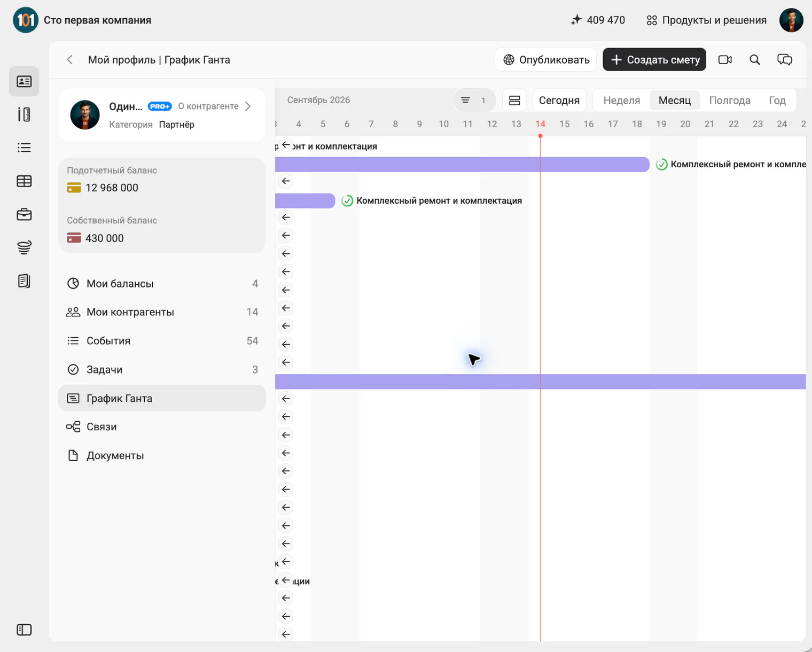The image size is (812, 652).
Task: Open the contact card sidebar icon
Action: [24, 81]
